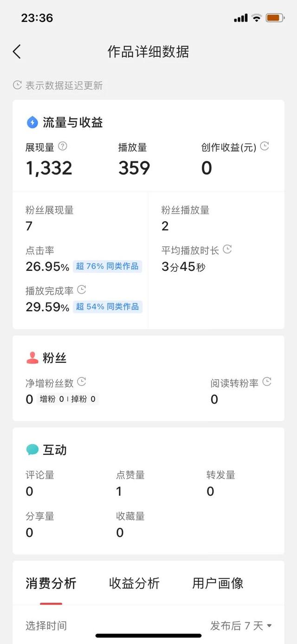Image resolution: width=297 pixels, height=644 pixels.
Task: Switch to the 收益分析 tab
Action: [134, 584]
